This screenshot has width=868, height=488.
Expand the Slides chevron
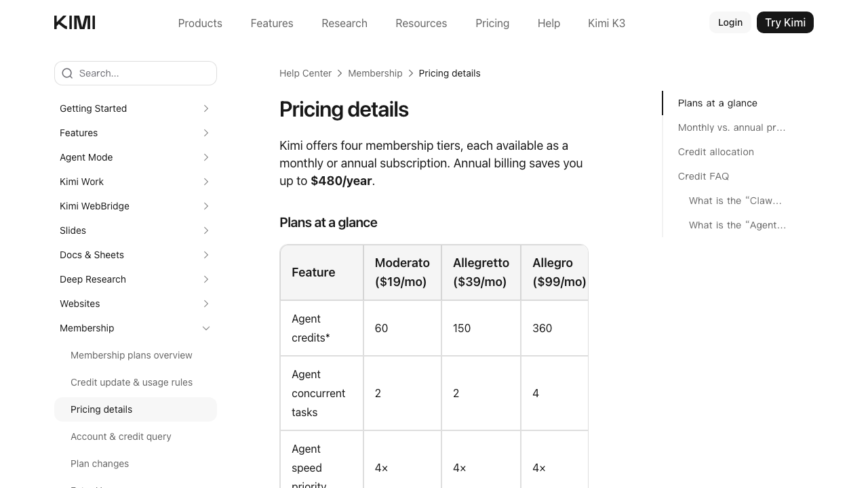pyautogui.click(x=206, y=230)
